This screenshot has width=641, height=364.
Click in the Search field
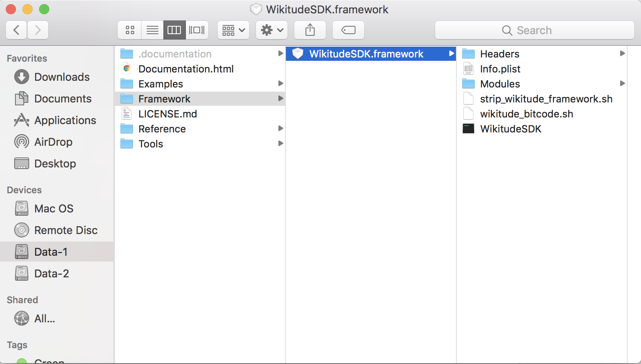pos(534,30)
